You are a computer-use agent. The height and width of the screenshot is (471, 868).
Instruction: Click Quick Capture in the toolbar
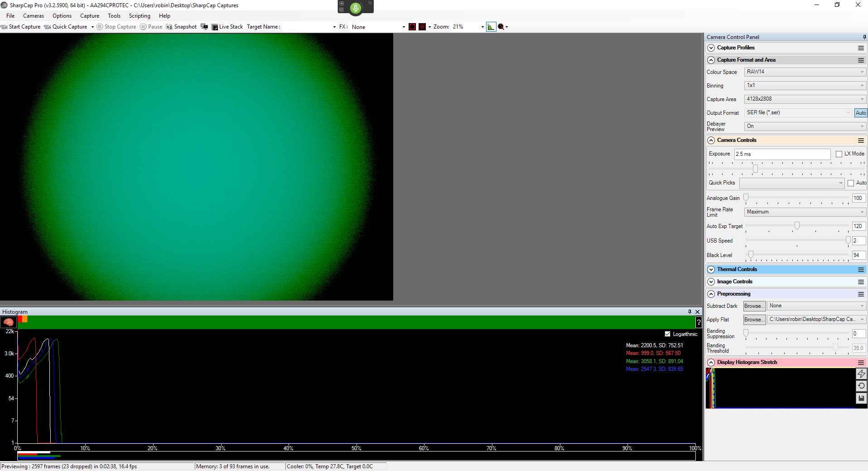pos(66,27)
